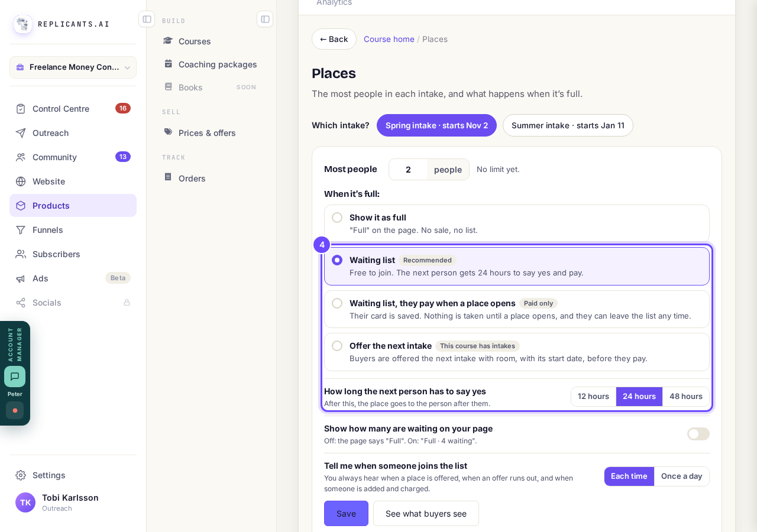
Task: Collapse the Build panel using its top-right icon
Action: click(x=265, y=19)
